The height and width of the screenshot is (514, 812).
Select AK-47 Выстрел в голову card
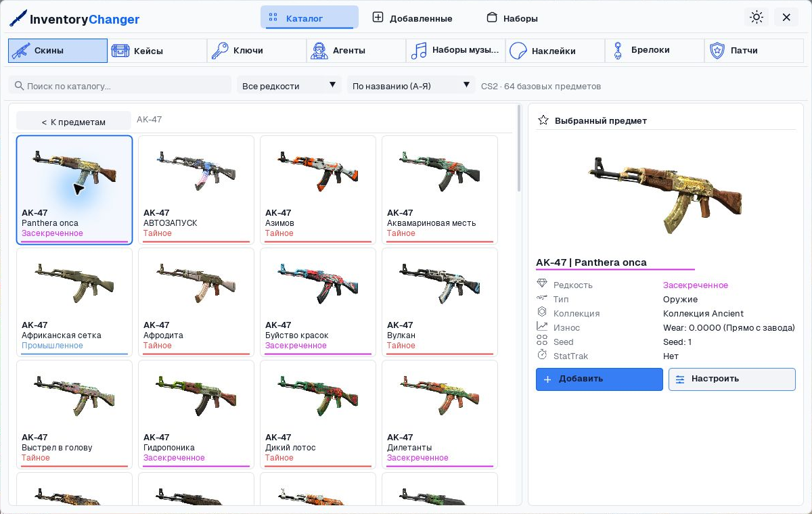(x=74, y=415)
